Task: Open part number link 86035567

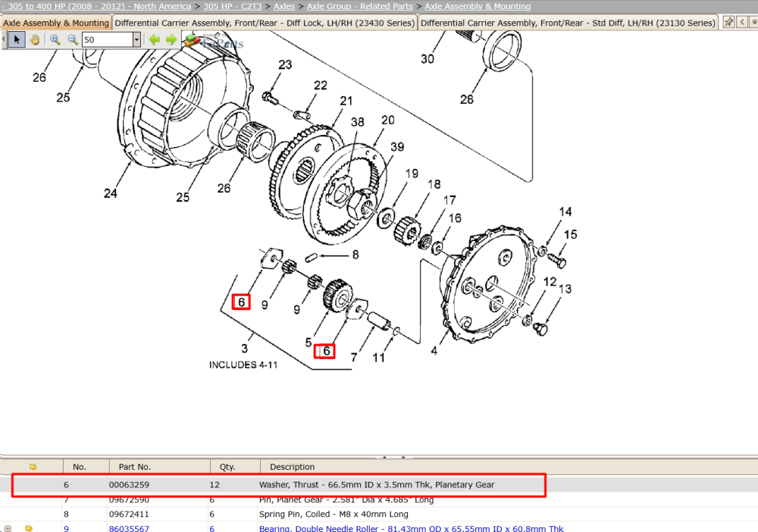Action: coord(129,529)
